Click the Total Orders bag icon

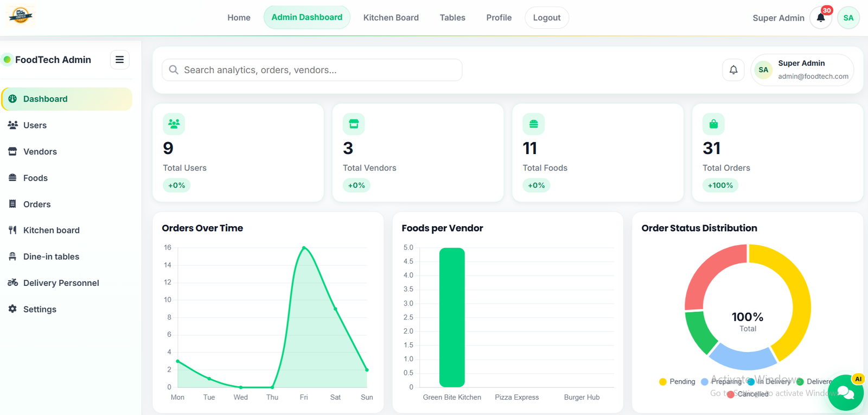pos(713,124)
